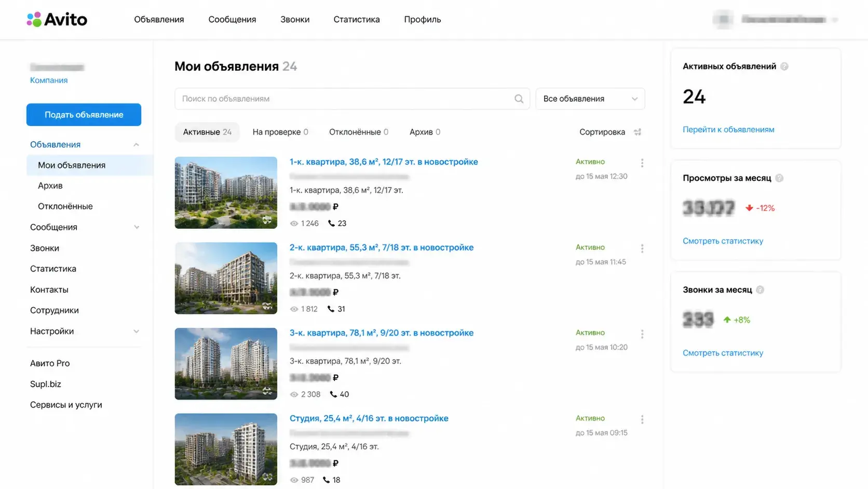
Task: Select the Активные tab
Action: coord(207,132)
